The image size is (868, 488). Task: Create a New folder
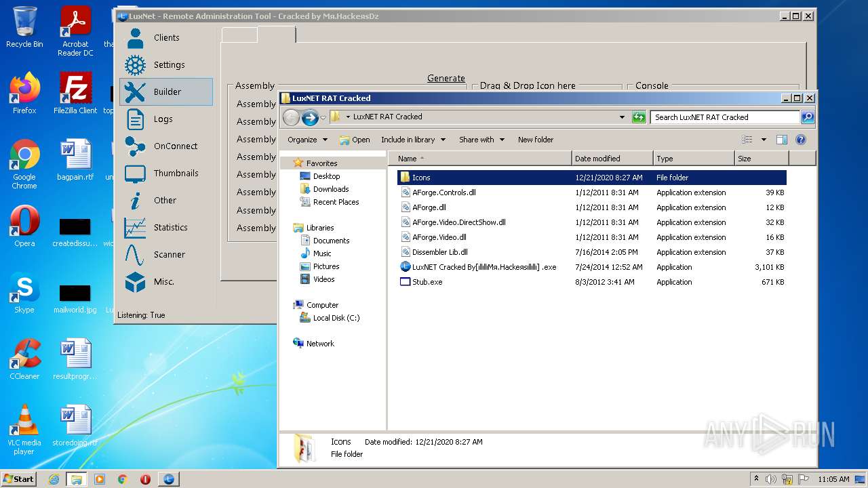(x=536, y=140)
